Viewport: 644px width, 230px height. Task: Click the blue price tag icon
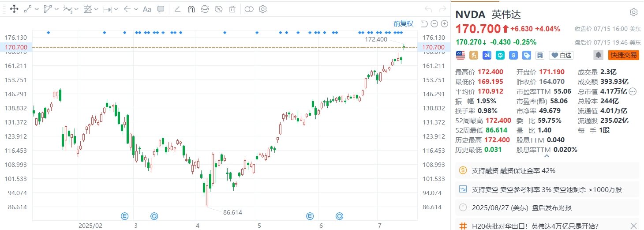coord(527,55)
